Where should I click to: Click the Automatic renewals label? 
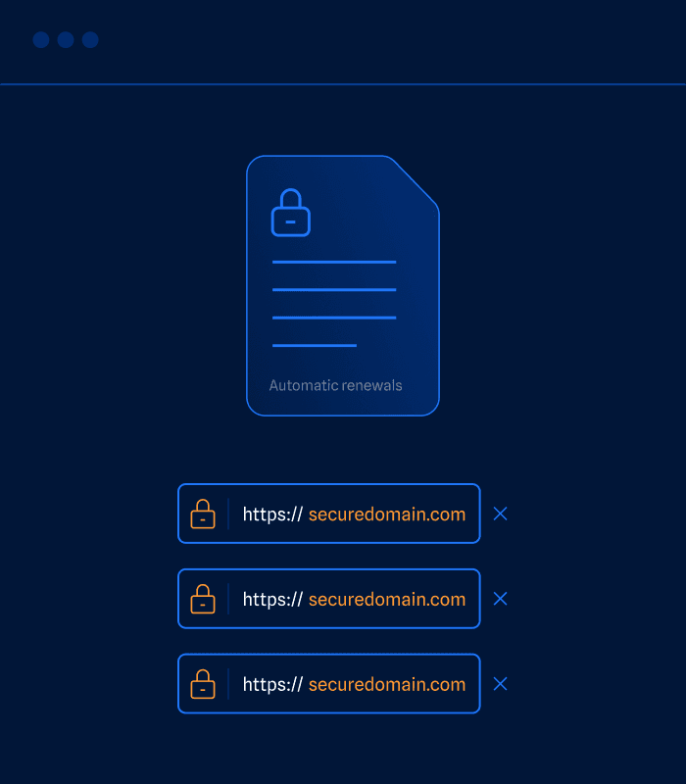(x=335, y=385)
